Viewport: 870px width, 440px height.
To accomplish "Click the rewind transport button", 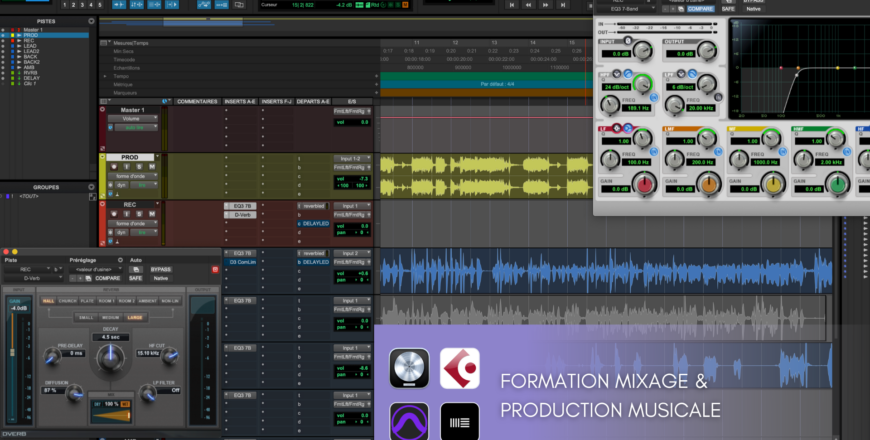I will tap(529, 5).
